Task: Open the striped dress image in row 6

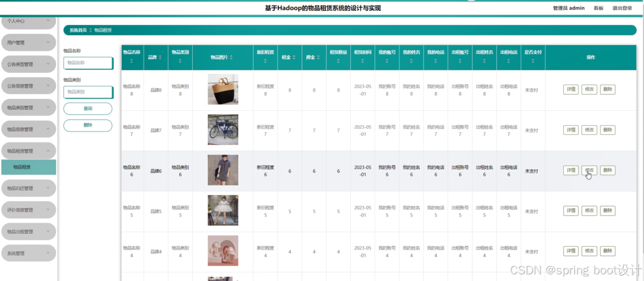Action: coord(223,170)
